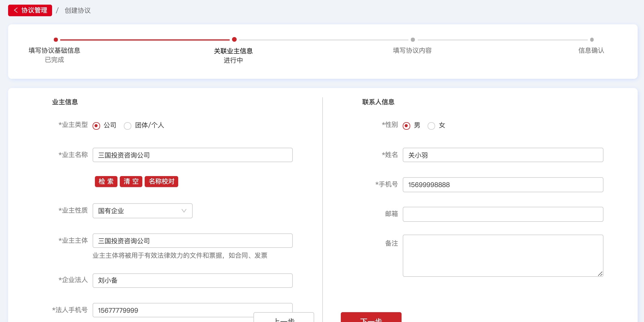
Task: Click the 上一步 previous button
Action: pos(284,318)
